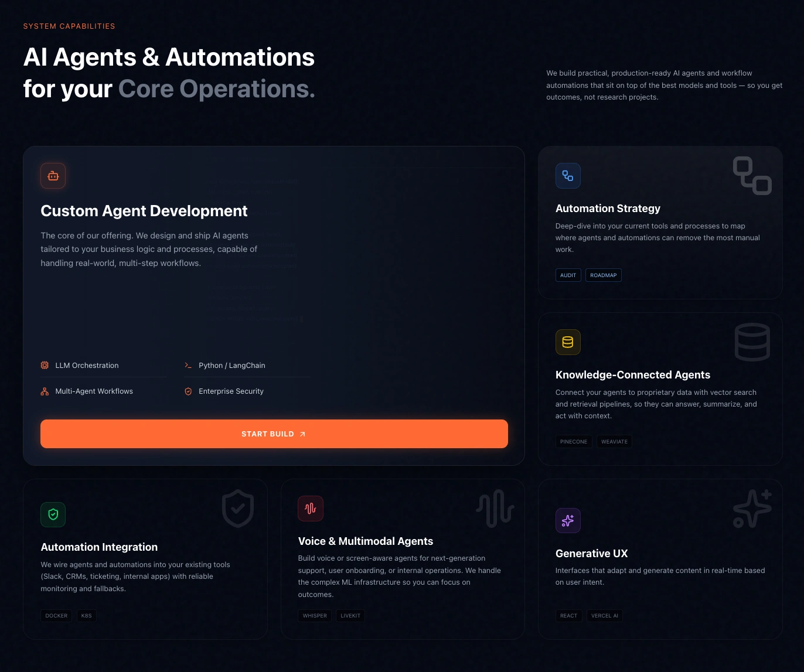
Task: Select the ROADMAP tag
Action: point(604,275)
